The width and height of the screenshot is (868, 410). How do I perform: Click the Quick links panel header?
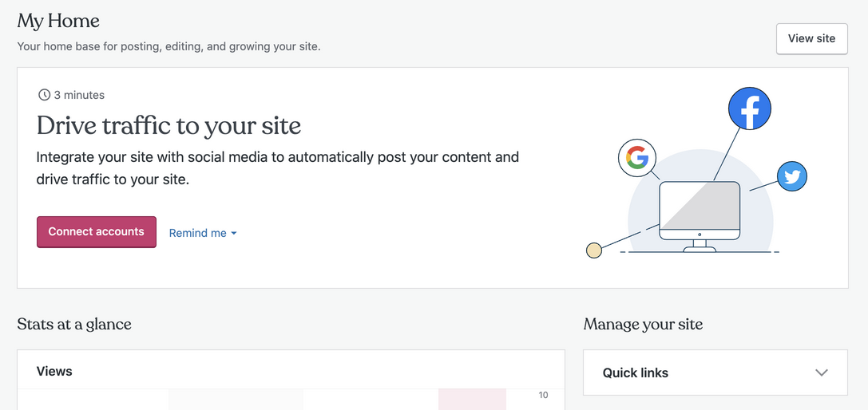715,373
